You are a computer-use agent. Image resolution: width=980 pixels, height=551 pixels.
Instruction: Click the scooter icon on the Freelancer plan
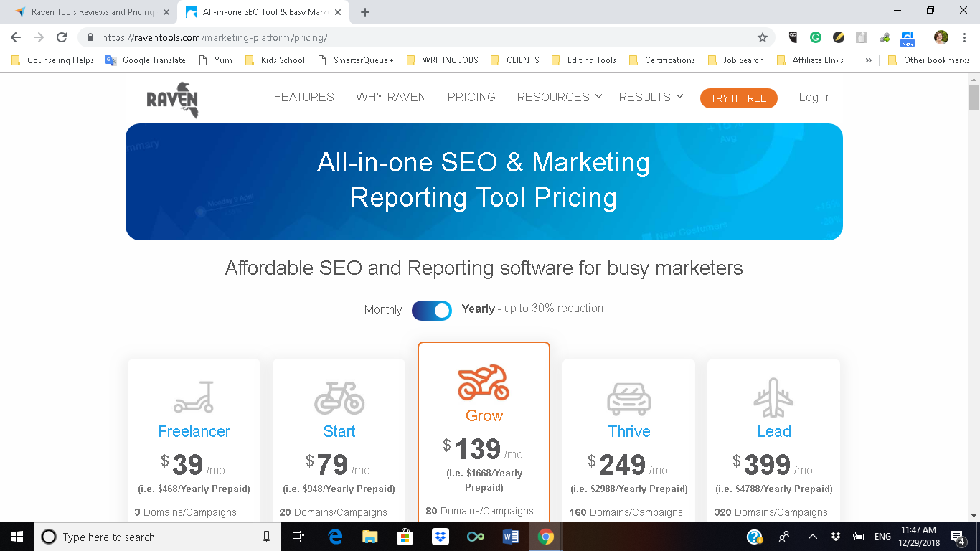coord(194,397)
